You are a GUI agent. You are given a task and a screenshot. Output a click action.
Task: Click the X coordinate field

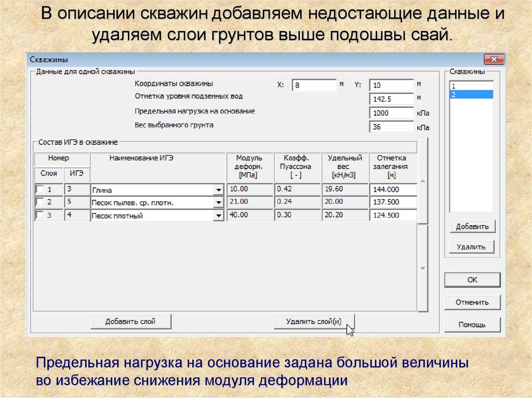(x=314, y=85)
